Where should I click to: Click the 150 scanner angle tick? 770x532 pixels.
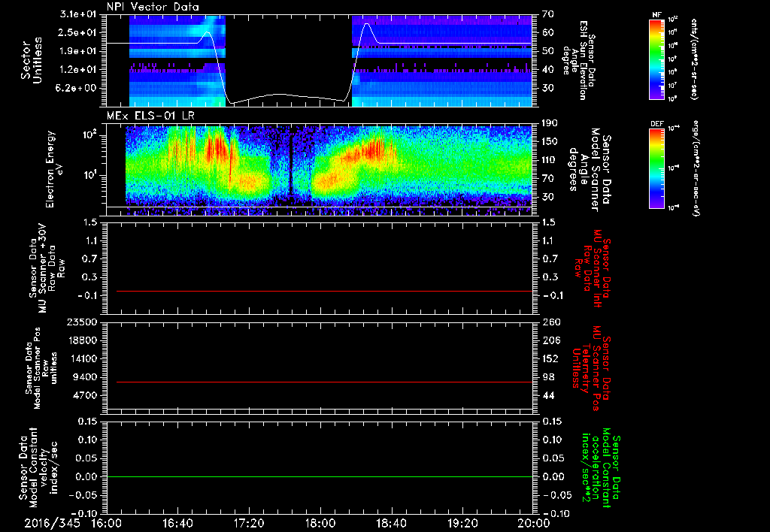click(x=550, y=141)
